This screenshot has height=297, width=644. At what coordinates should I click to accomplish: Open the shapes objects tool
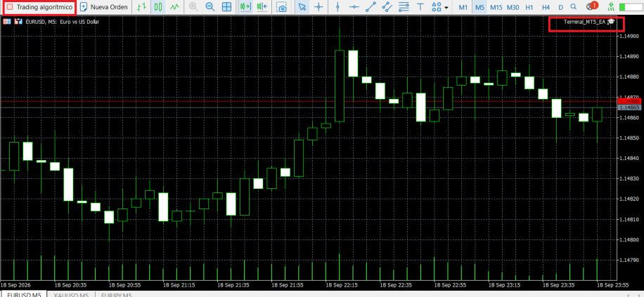click(436, 7)
